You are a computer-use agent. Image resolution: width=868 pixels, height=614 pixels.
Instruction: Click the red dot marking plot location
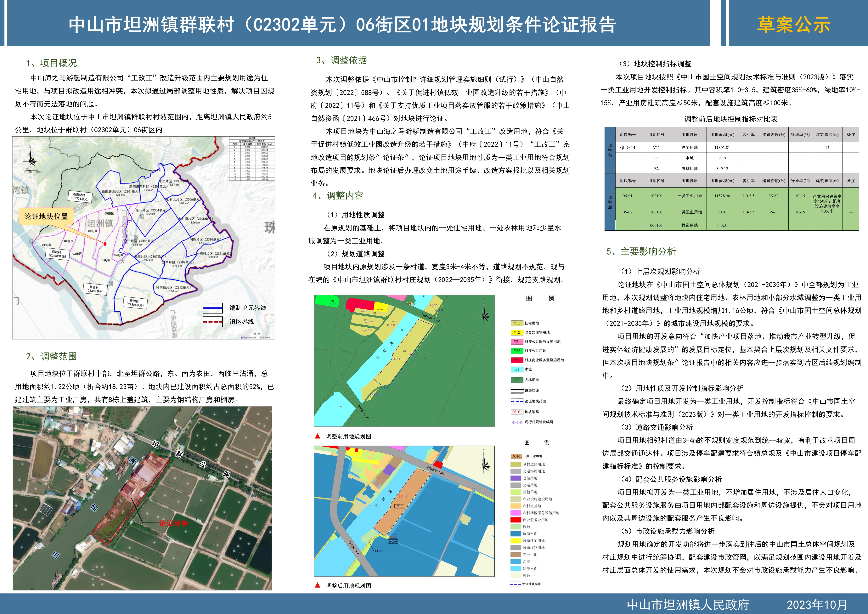(x=105, y=244)
